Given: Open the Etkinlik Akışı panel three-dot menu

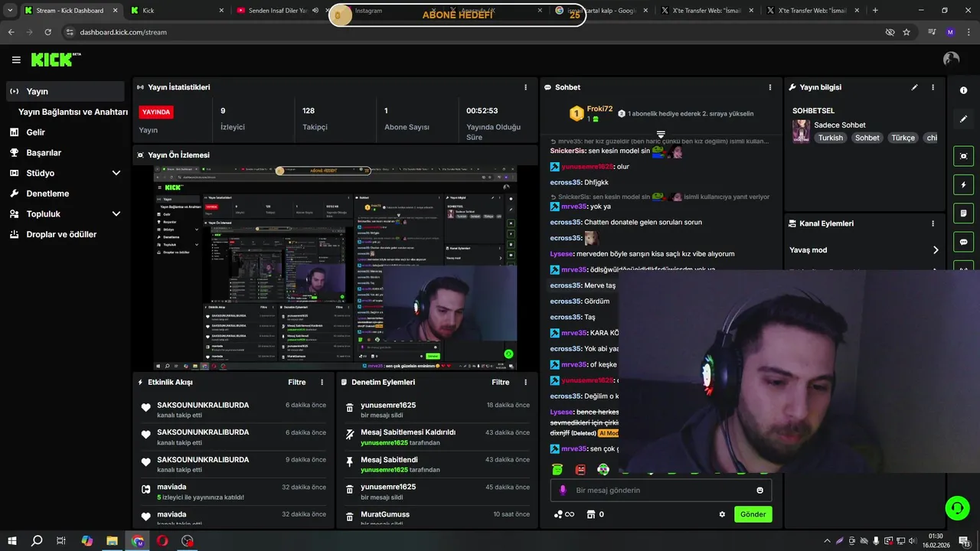Looking at the screenshot, I should coord(322,382).
